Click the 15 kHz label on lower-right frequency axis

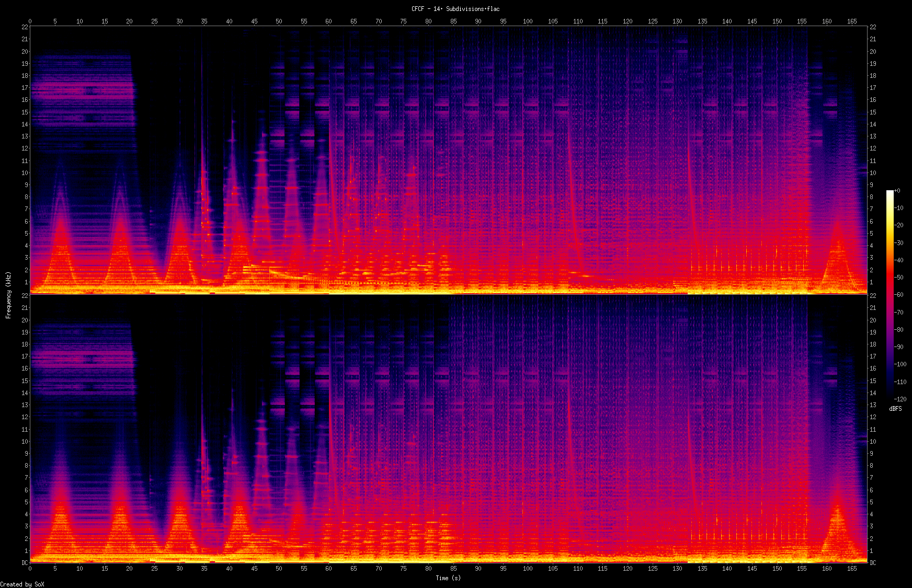point(873,381)
